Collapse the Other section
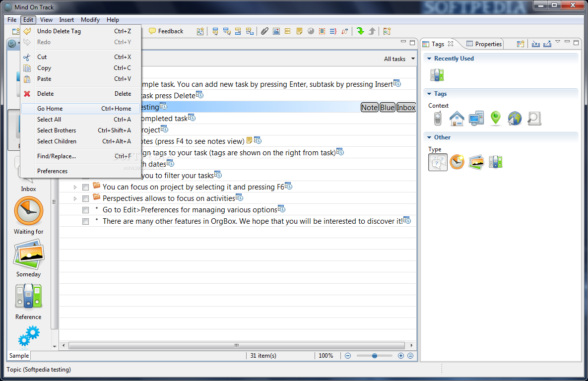Image resolution: width=588 pixels, height=381 pixels. [429, 137]
